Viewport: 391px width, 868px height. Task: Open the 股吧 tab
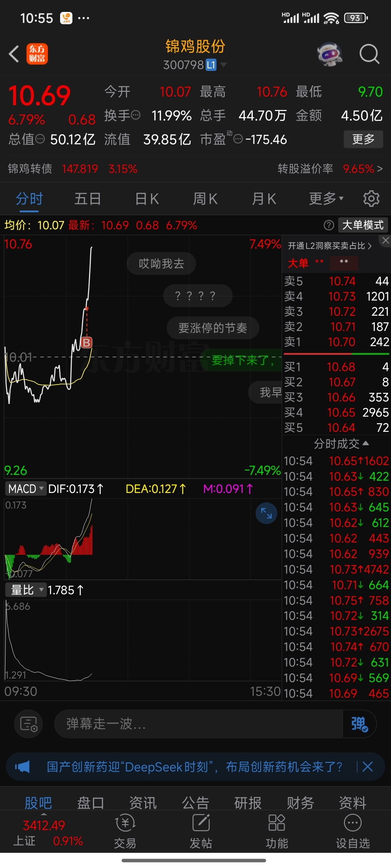click(x=38, y=803)
